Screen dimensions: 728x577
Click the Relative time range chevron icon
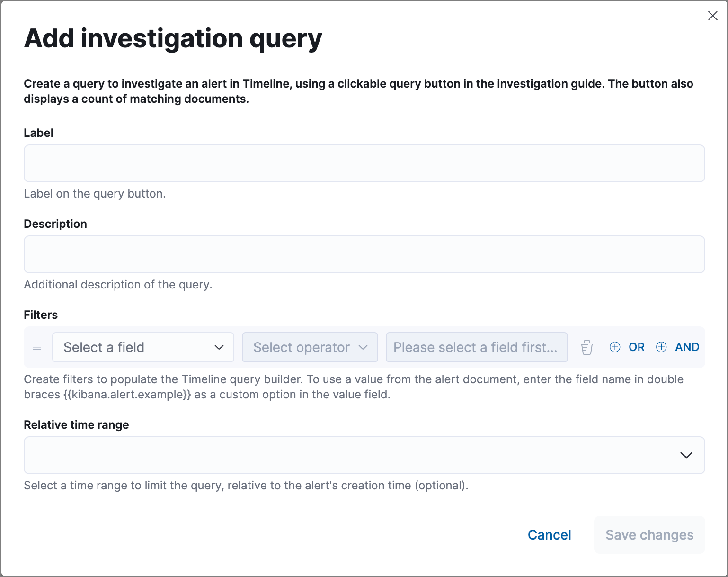click(x=686, y=455)
